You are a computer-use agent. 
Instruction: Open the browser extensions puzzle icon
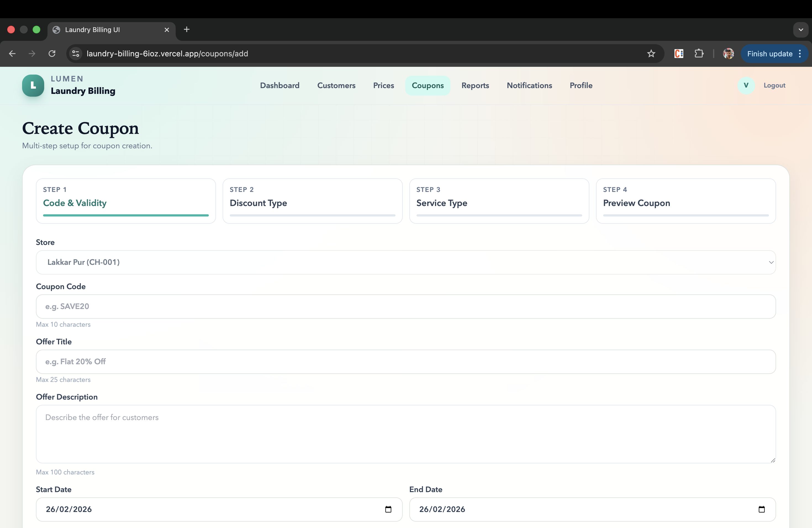click(699, 54)
